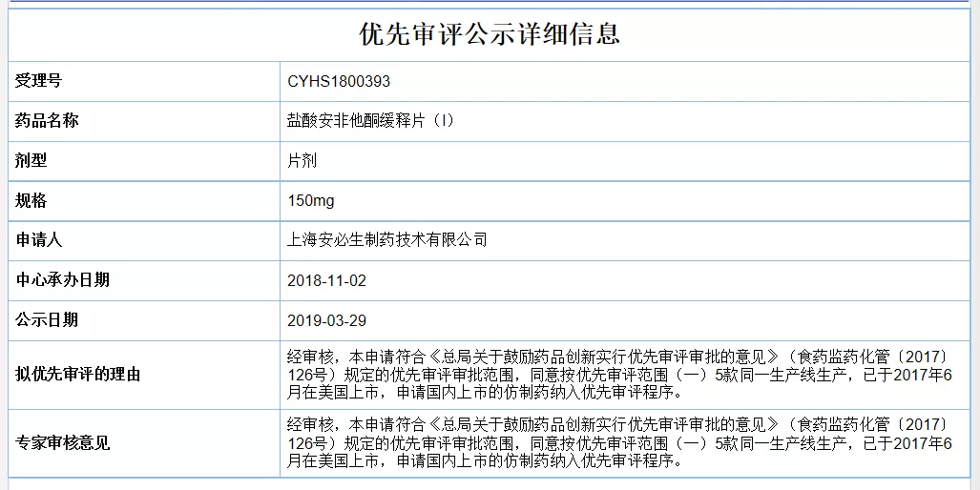Click acceptance number CYHS1800393
This screenshot has width=980, height=490.
(339, 82)
